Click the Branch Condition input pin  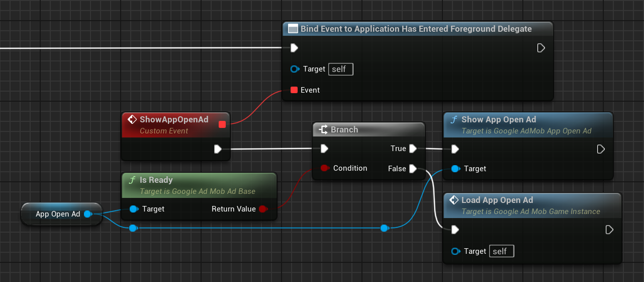pyautogui.click(x=324, y=168)
